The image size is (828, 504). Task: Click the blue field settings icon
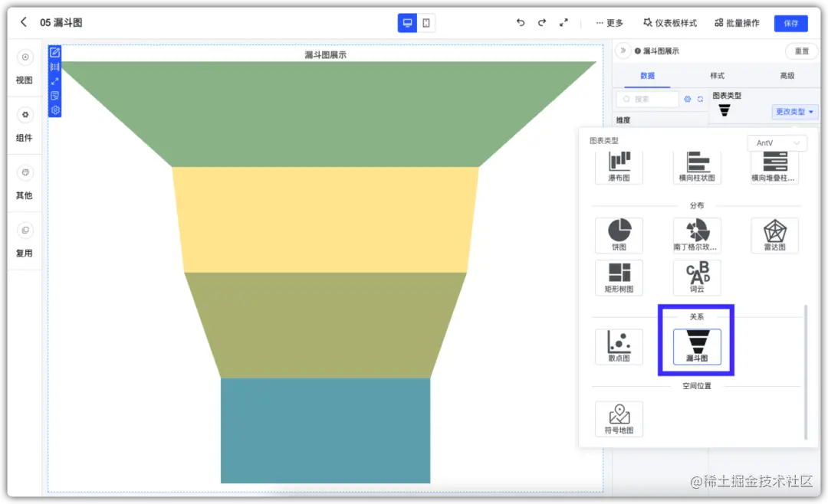[688, 99]
